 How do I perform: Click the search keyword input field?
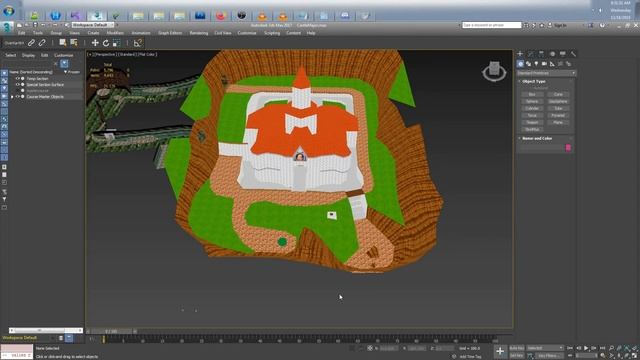(x=491, y=25)
